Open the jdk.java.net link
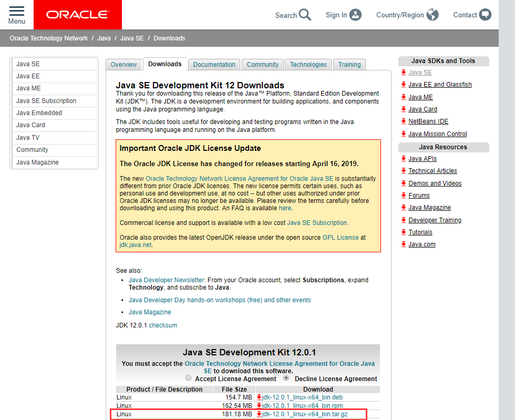This screenshot has height=420, width=515. point(136,245)
